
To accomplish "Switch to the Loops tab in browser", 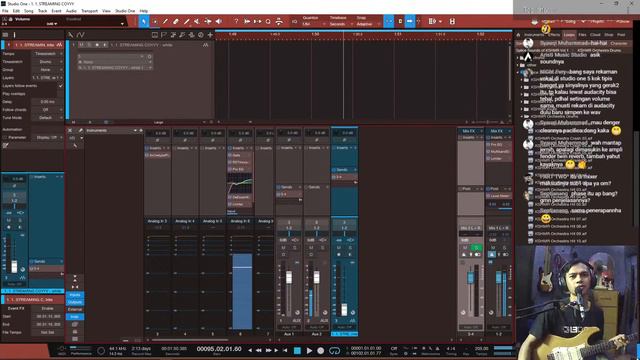I will 569,35.
